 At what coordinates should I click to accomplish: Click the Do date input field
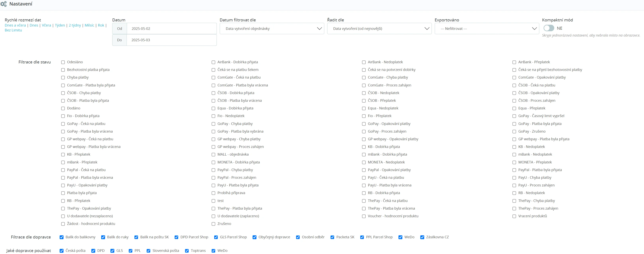click(171, 40)
